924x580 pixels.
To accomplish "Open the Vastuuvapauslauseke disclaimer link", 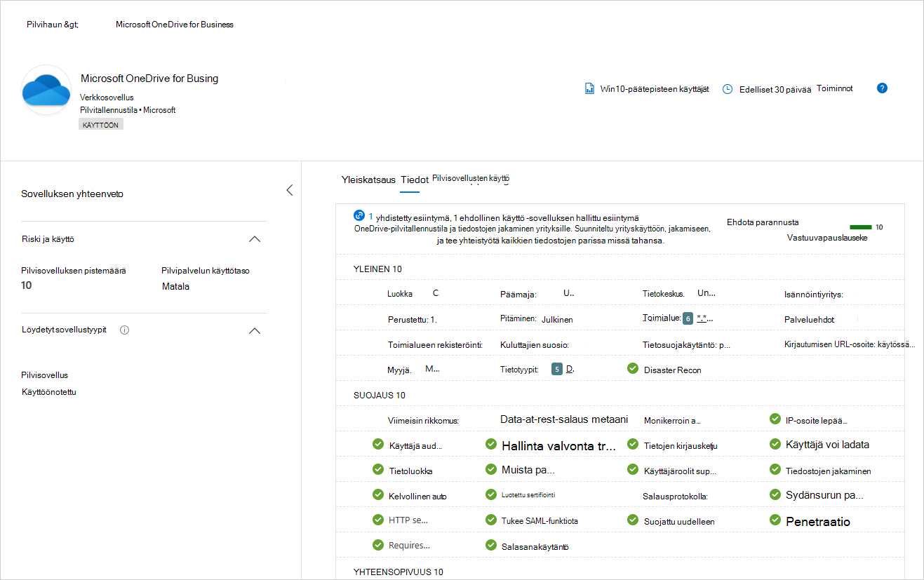I will coord(827,238).
